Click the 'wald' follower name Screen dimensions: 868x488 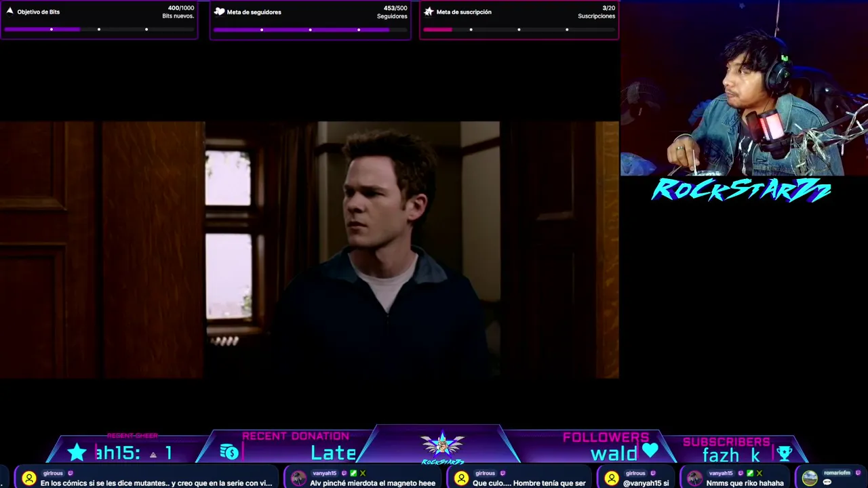(614, 453)
